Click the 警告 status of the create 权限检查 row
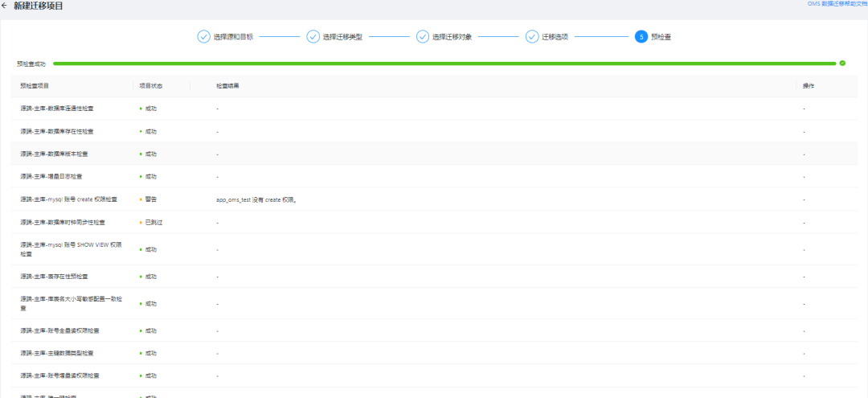Viewport: 868px width, 398px height. click(149, 199)
